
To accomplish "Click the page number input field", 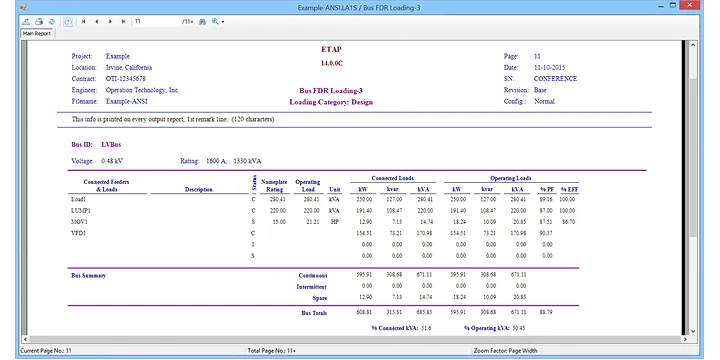I will tap(156, 22).
